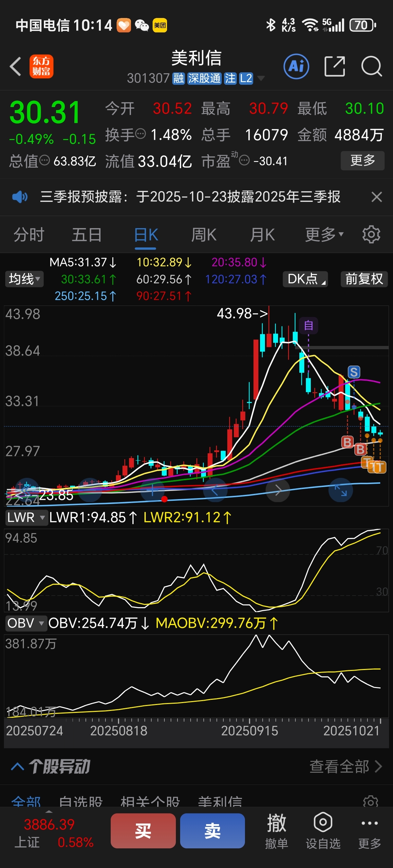The image size is (393, 868).
Task: Switch to 五日 tab
Action: click(86, 235)
